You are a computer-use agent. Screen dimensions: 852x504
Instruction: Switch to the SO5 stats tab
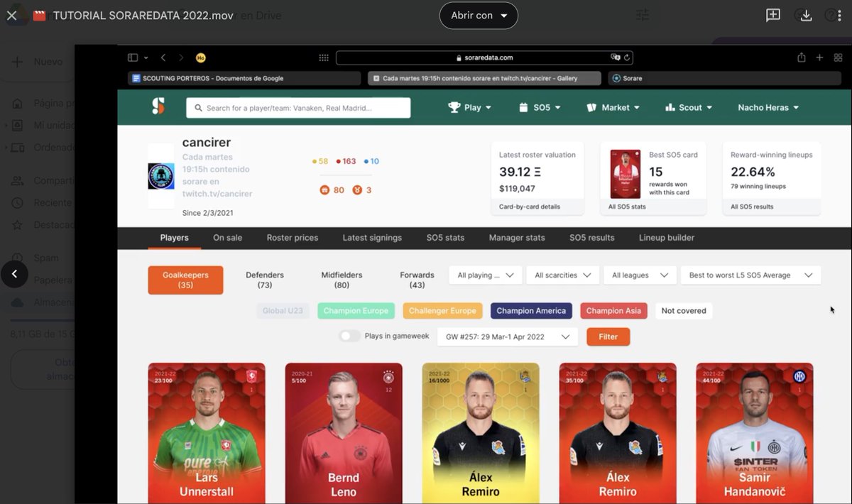point(445,238)
